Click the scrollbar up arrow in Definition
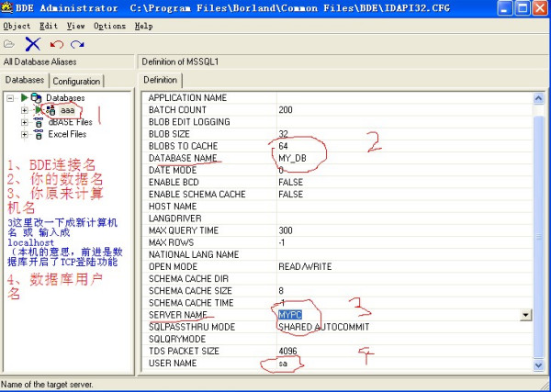The height and width of the screenshot is (392, 551). click(x=539, y=98)
